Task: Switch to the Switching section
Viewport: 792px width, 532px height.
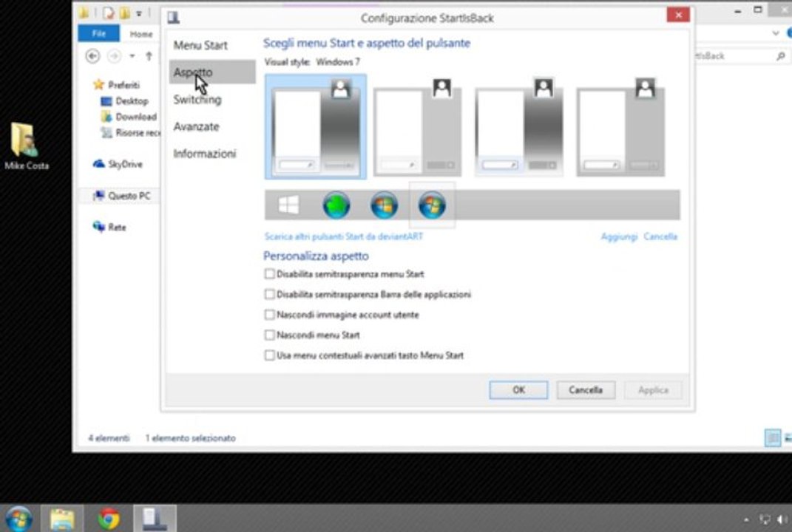Action: click(197, 100)
